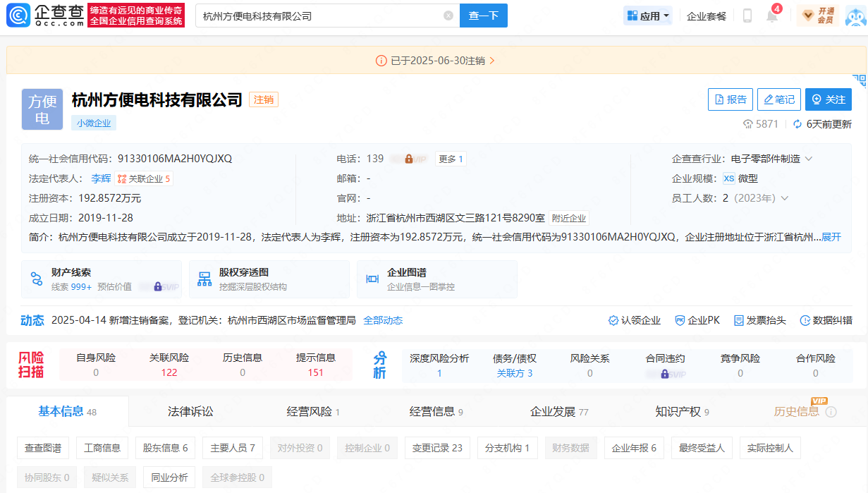
Task: Switch to 经营信息 tab
Action: pyautogui.click(x=436, y=411)
